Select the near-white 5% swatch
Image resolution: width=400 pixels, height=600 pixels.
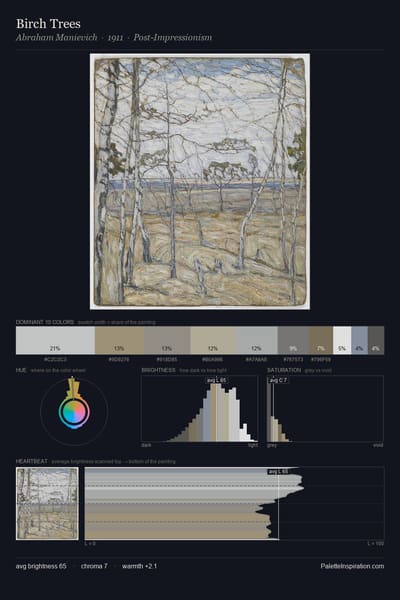(x=342, y=340)
